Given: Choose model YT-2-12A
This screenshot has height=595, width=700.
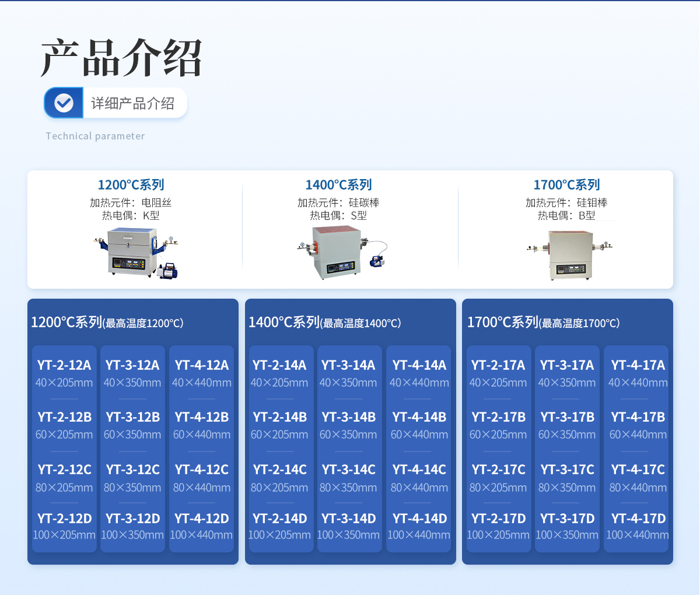Looking at the screenshot, I should coord(64,366).
